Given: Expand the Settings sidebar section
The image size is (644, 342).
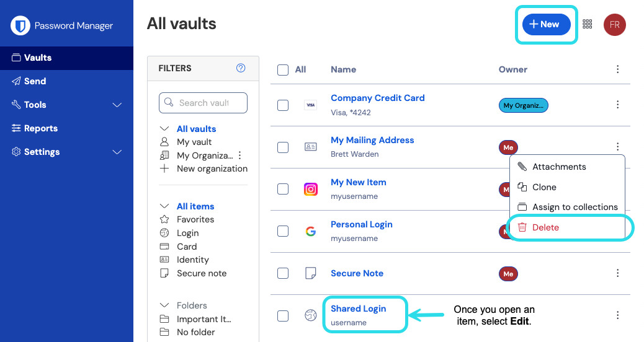Looking at the screenshot, I should pyautogui.click(x=117, y=152).
